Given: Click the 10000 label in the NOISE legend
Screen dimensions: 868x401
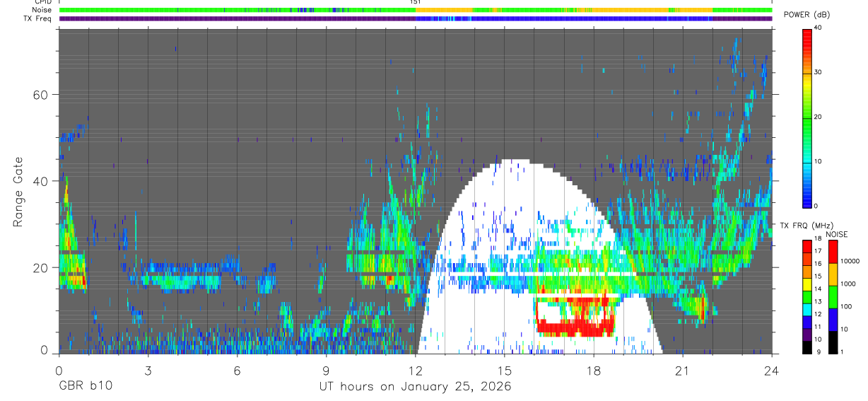Looking at the screenshot, I should point(850,262).
